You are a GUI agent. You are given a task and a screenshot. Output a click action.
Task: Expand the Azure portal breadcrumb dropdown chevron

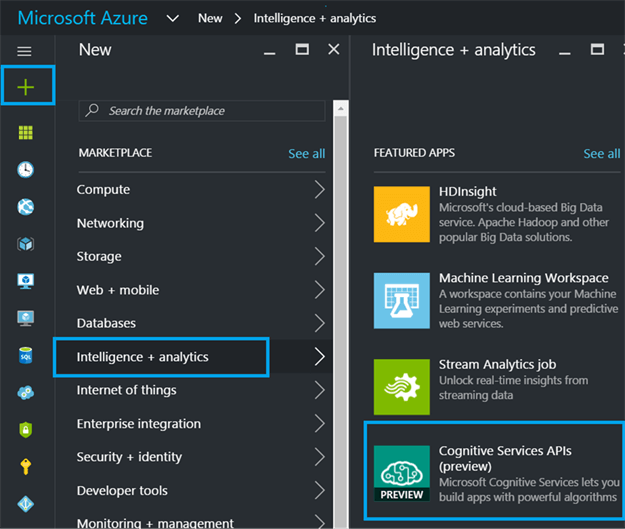tap(173, 18)
